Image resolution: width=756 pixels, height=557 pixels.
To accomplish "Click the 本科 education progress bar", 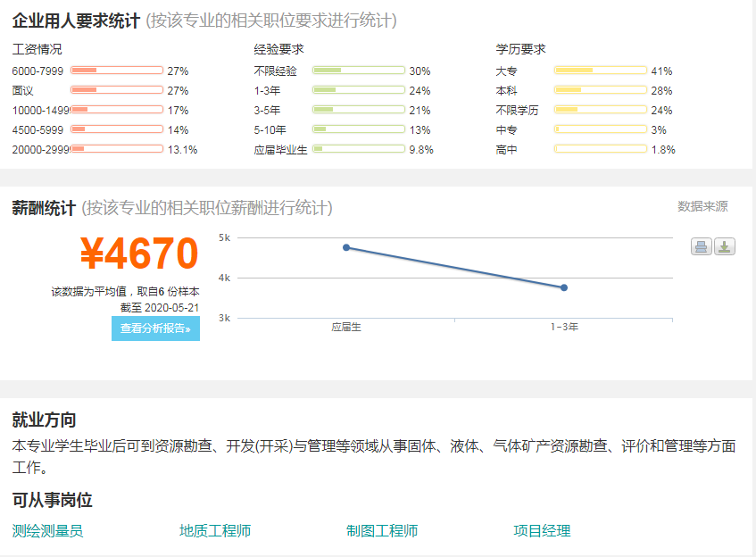I will (x=601, y=90).
